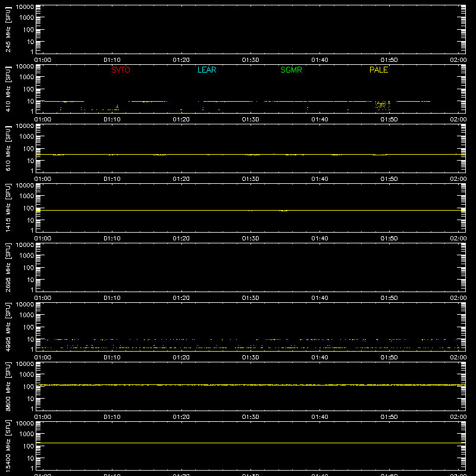The width and height of the screenshot is (476, 476).
Task: Select the 15400 MHz [SFU] axis title
Action: click(x=8, y=446)
